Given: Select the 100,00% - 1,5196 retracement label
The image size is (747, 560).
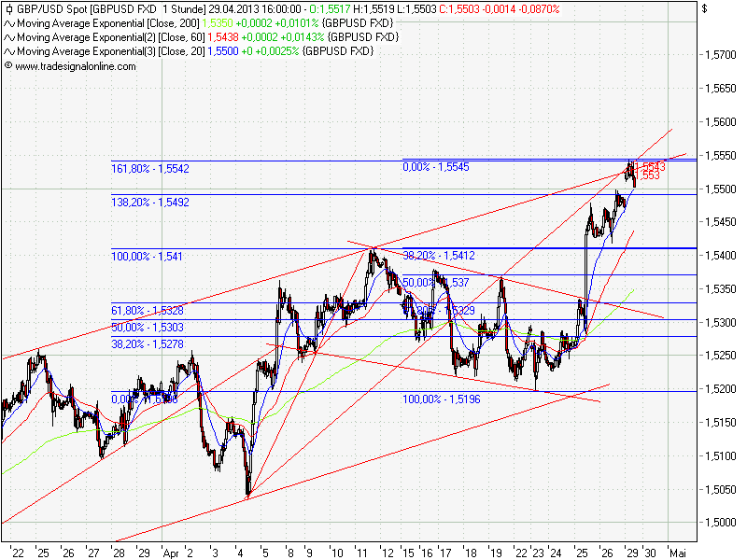Looking at the screenshot, I should coord(442,399).
